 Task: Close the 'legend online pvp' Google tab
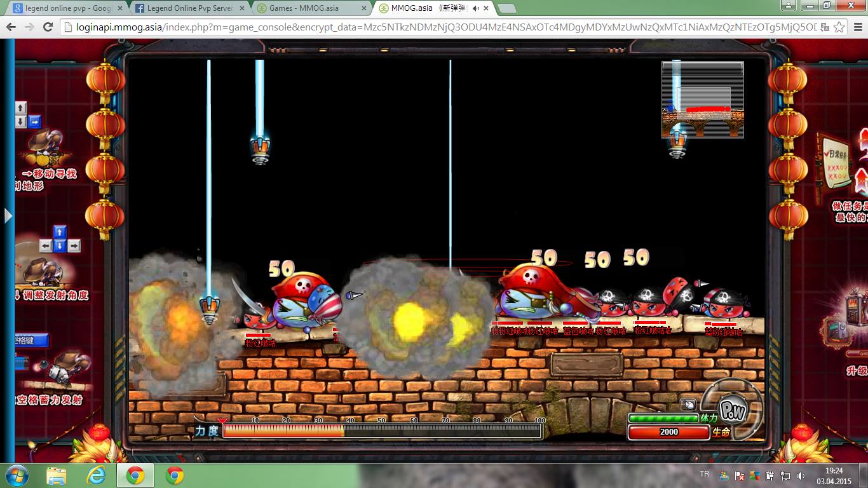119,9
